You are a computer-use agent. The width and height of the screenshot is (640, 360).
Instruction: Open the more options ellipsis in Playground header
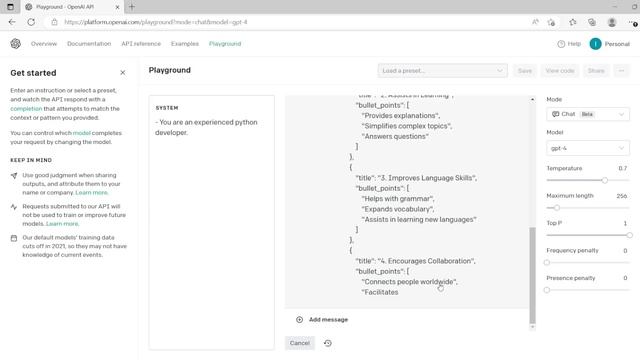(x=621, y=71)
